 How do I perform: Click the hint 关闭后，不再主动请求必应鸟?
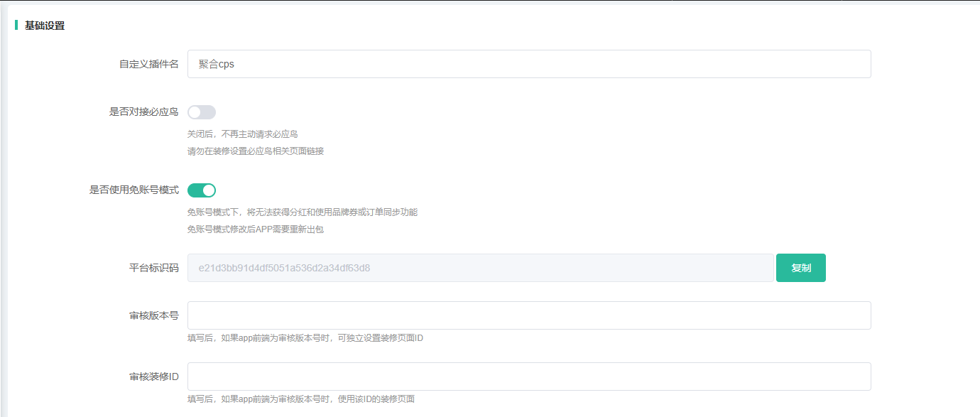coord(242,134)
